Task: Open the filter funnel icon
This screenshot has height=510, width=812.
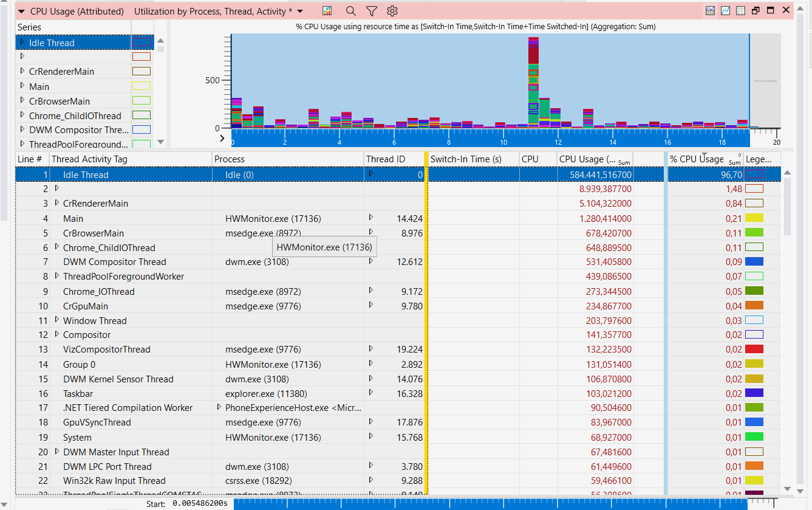Action: pyautogui.click(x=372, y=11)
